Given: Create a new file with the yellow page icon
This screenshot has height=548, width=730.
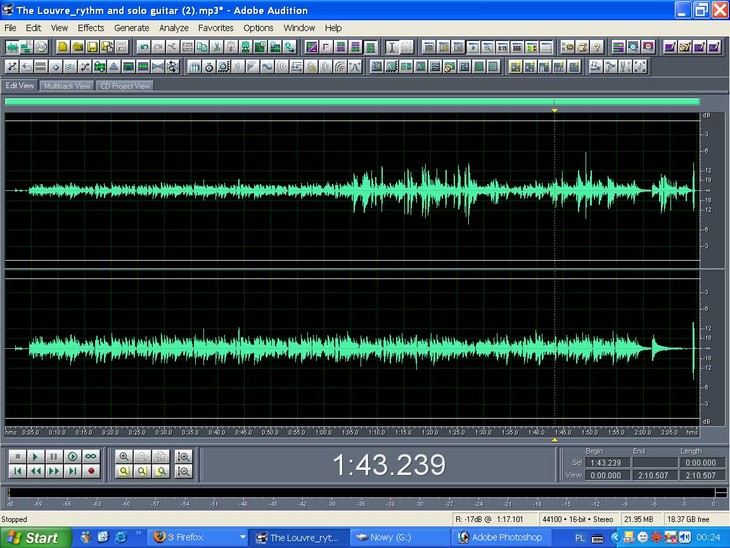Looking at the screenshot, I should coord(63,47).
